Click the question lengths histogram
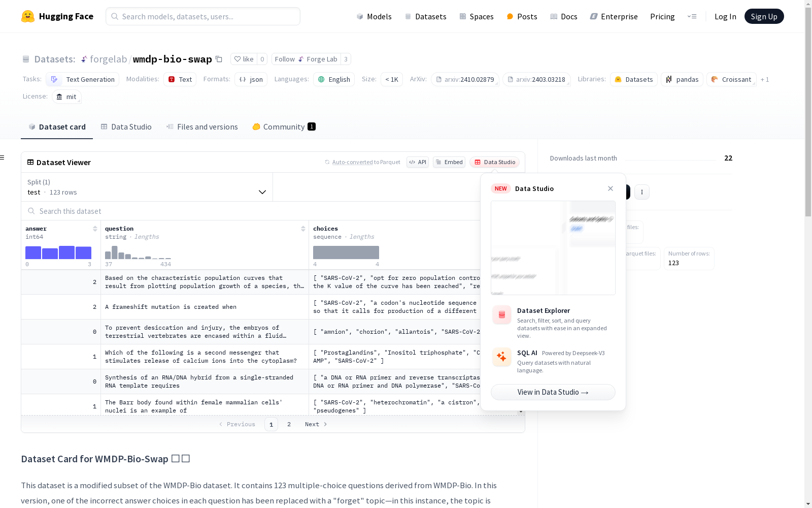This screenshot has height=508, width=812. (x=138, y=252)
